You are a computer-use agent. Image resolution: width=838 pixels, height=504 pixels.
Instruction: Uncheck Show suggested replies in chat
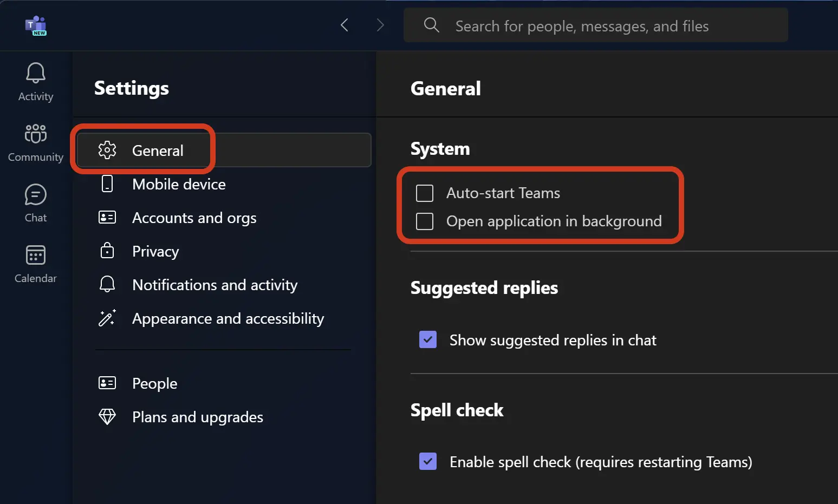tap(428, 339)
